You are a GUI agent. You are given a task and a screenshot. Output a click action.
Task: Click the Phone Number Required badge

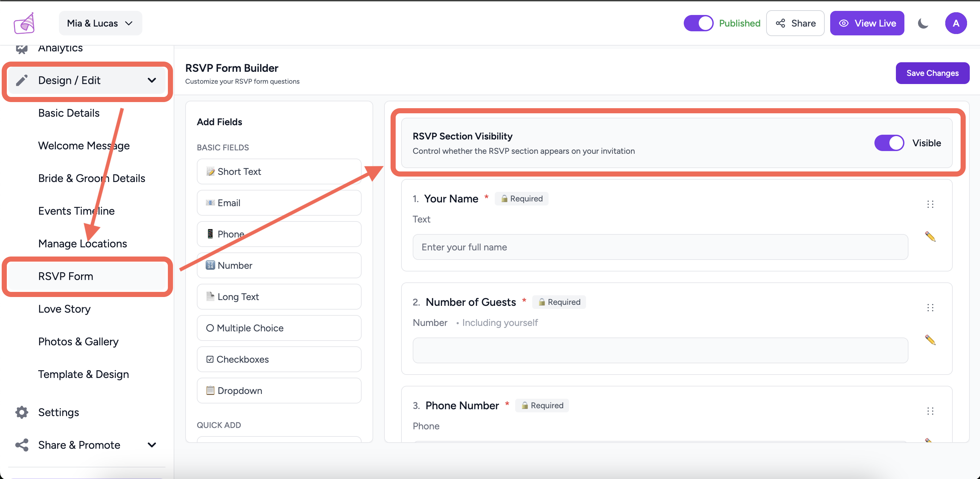point(542,405)
